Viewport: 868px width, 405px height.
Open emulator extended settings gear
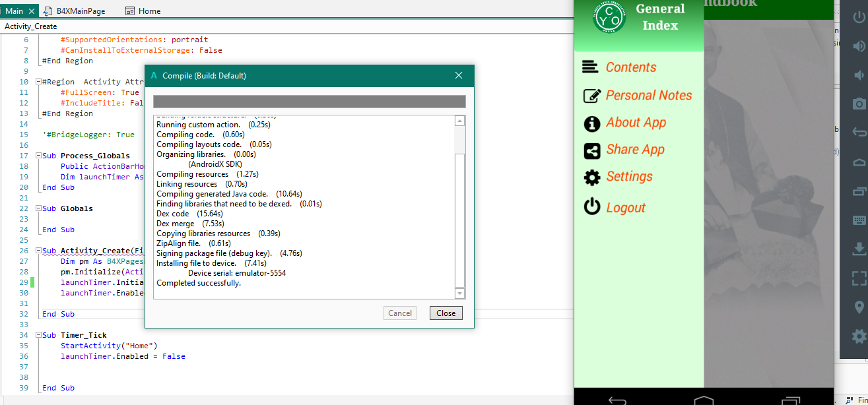point(859,336)
